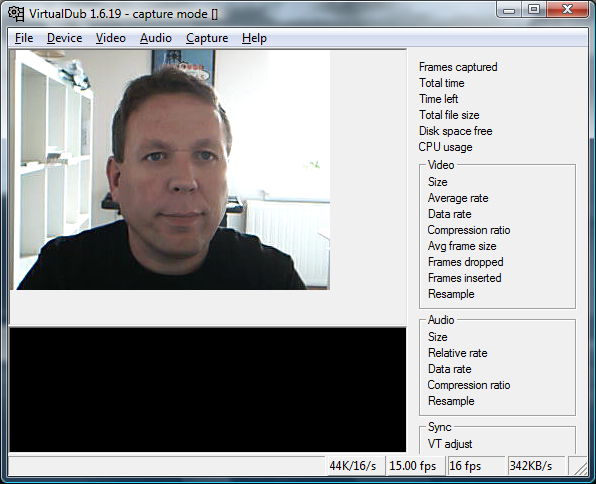The image size is (596, 484).
Task: Open the File menu
Action: coord(24,38)
